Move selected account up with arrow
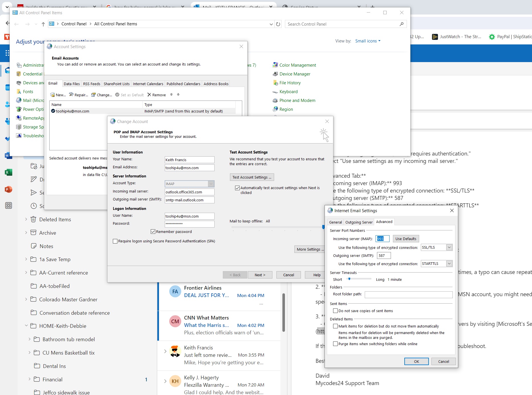This screenshot has width=532, height=395. point(171,95)
